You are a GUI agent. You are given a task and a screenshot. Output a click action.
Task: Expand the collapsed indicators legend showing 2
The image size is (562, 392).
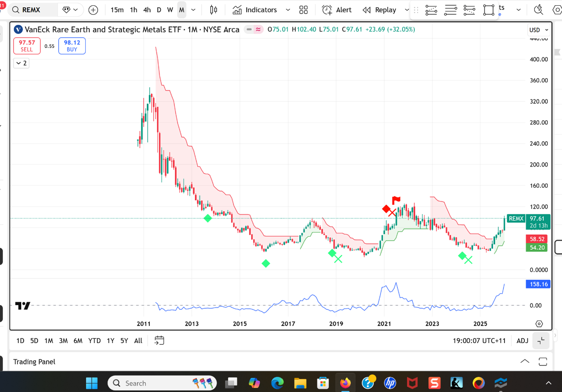coord(21,63)
